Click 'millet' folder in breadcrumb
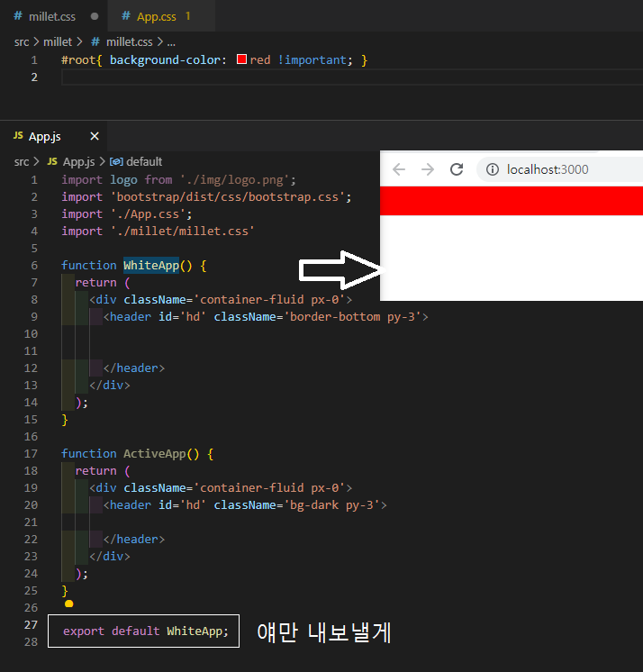The width and height of the screenshot is (643, 672). [x=58, y=42]
